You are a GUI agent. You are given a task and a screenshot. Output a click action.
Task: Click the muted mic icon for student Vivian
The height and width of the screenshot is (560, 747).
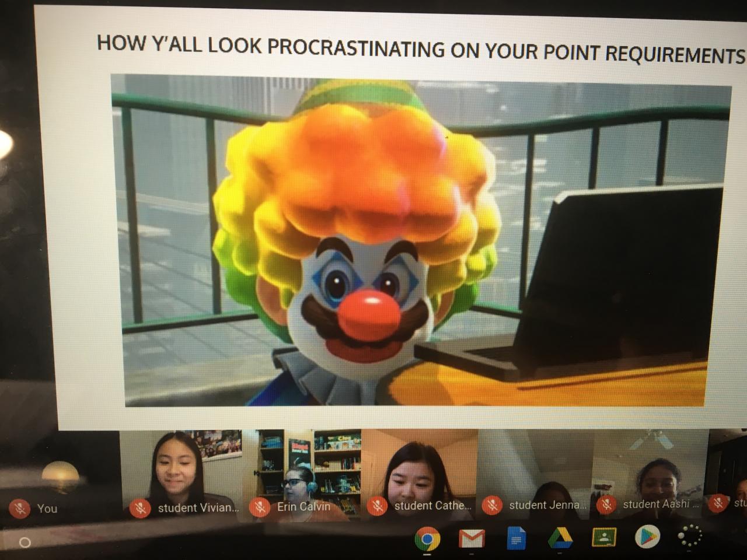[x=140, y=508]
